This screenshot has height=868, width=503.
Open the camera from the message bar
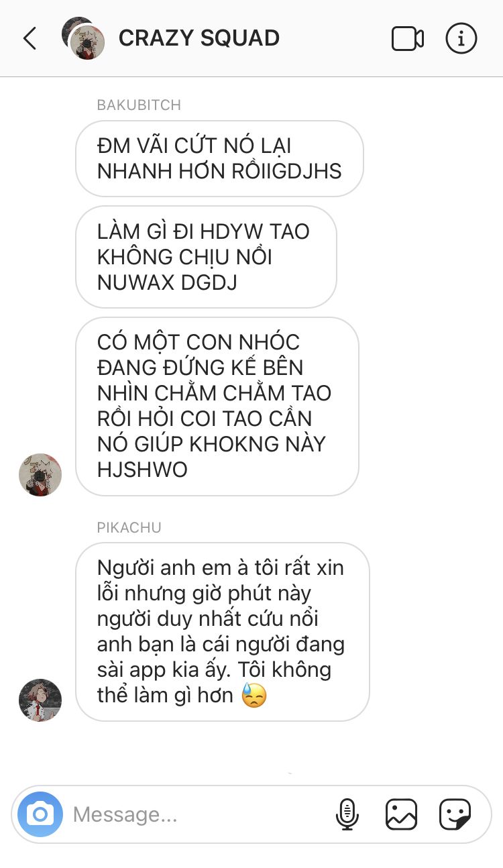point(40,814)
